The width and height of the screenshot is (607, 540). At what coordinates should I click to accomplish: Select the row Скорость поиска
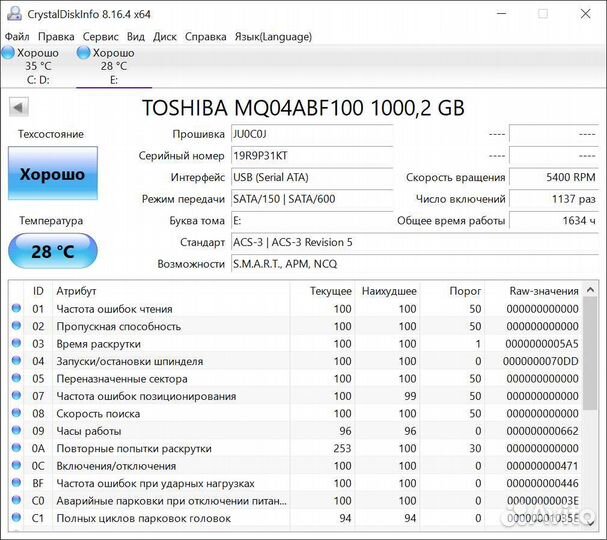tap(295, 413)
